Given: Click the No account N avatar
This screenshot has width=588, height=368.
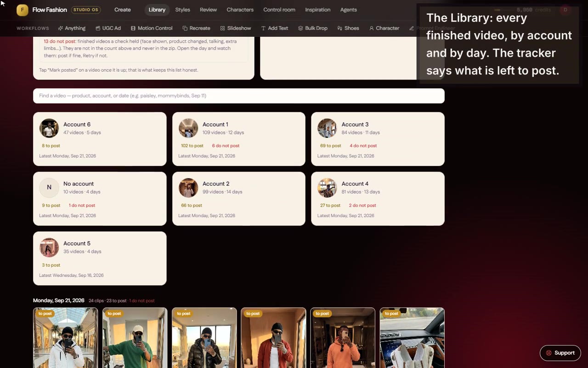Looking at the screenshot, I should click(49, 188).
